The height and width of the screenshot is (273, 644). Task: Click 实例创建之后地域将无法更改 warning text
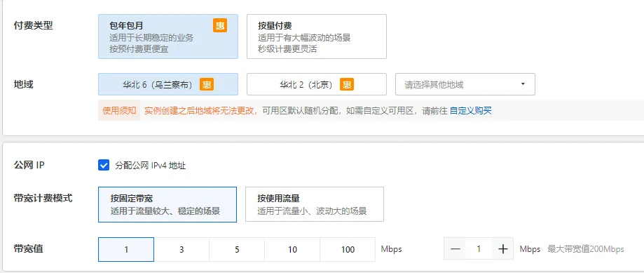click(x=201, y=110)
